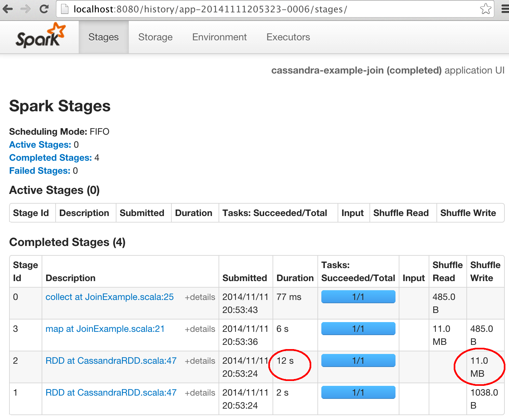Open the Storage tab
The width and height of the screenshot is (509, 420).
pos(155,37)
